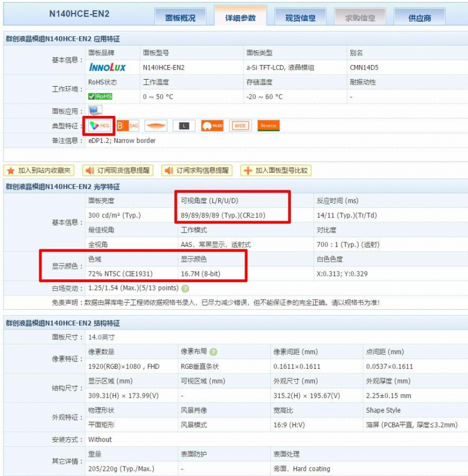Click 加入到站内收藏夹 button
Viewport: 468px width, 476px height.
click(40, 170)
